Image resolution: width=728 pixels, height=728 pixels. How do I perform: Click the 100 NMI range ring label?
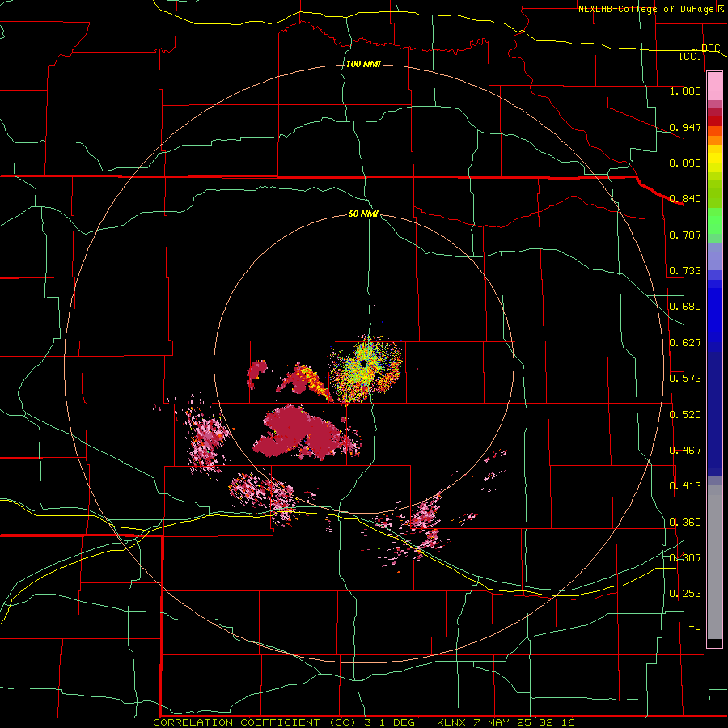pyautogui.click(x=363, y=64)
